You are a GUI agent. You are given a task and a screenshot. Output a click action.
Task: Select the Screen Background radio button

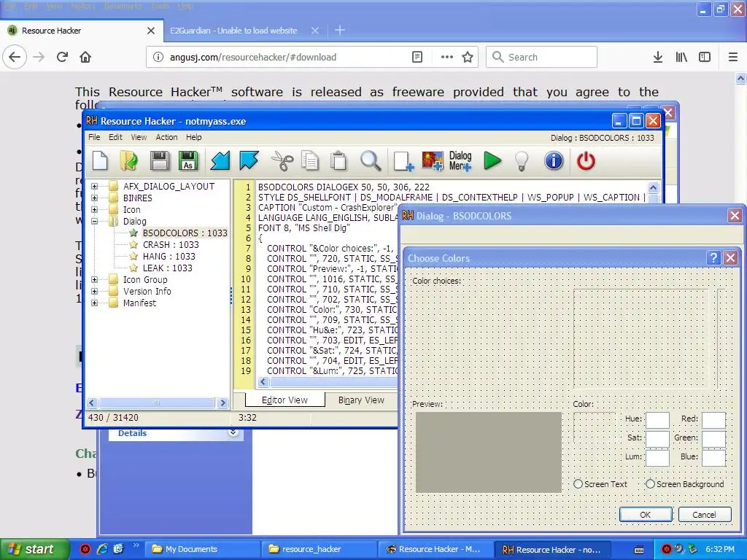tap(650, 484)
